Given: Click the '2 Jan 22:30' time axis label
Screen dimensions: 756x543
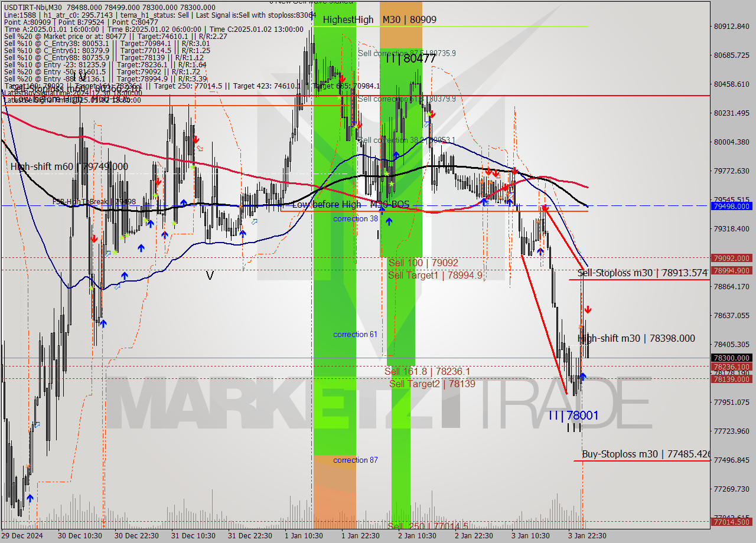Looking at the screenshot, I should [474, 536].
